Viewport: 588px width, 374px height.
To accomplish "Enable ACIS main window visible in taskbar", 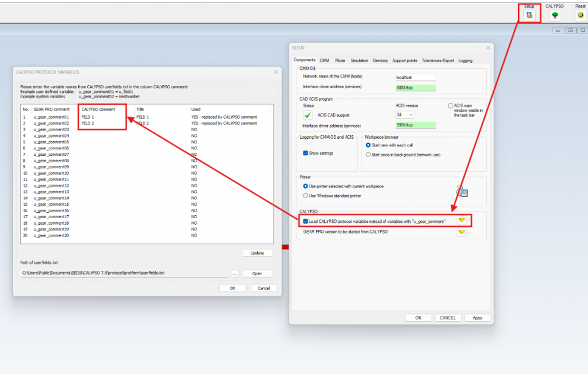I will (x=451, y=106).
